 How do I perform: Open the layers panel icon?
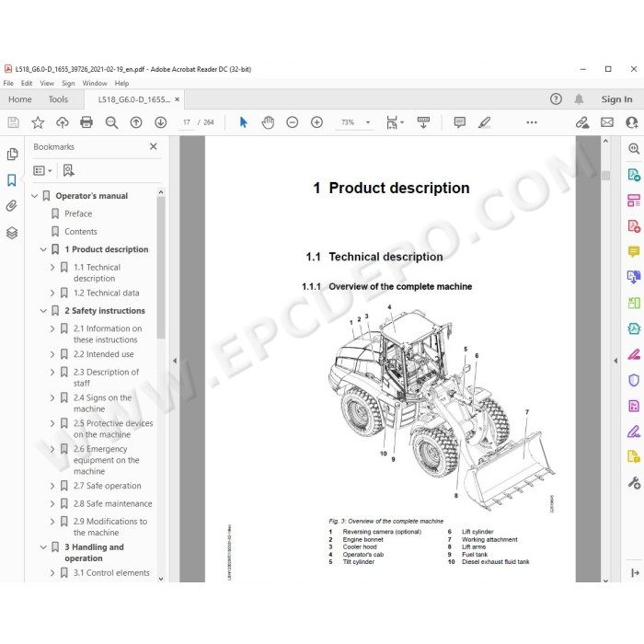point(12,233)
